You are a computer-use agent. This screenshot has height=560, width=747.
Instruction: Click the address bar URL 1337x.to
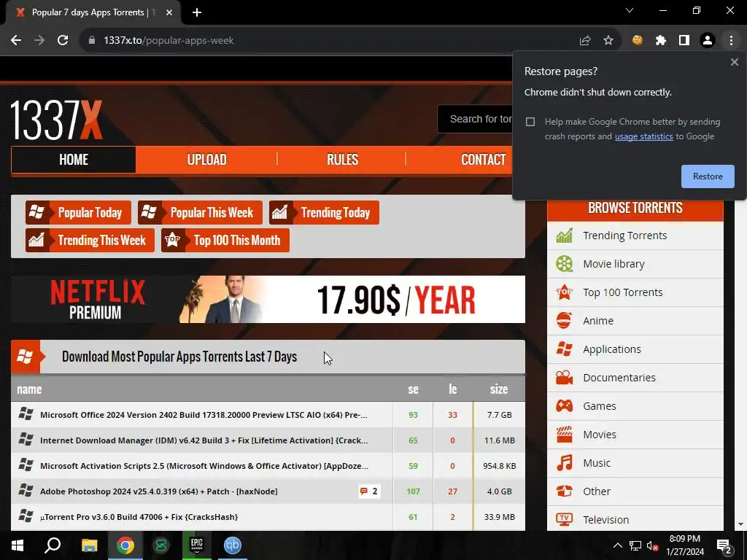click(169, 41)
